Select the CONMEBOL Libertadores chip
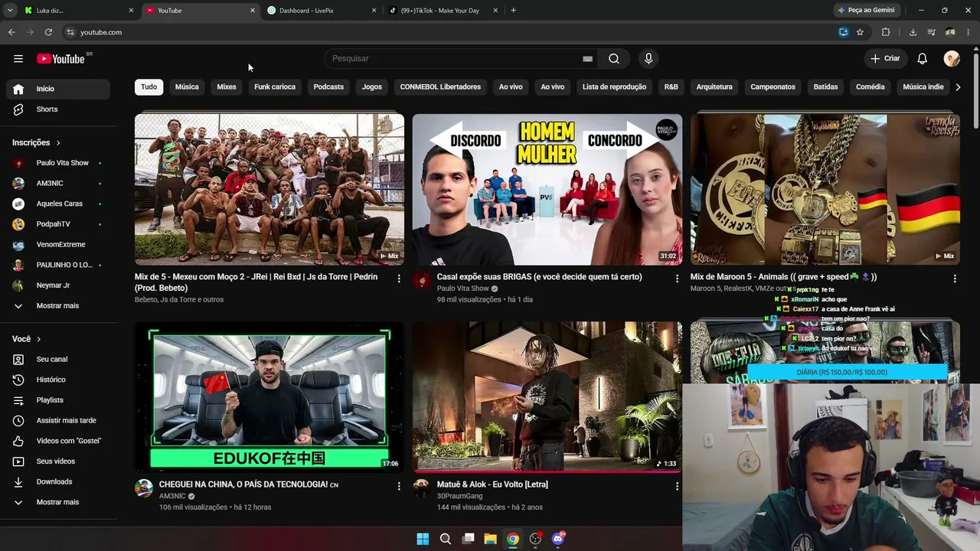The width and height of the screenshot is (980, 551). [440, 87]
